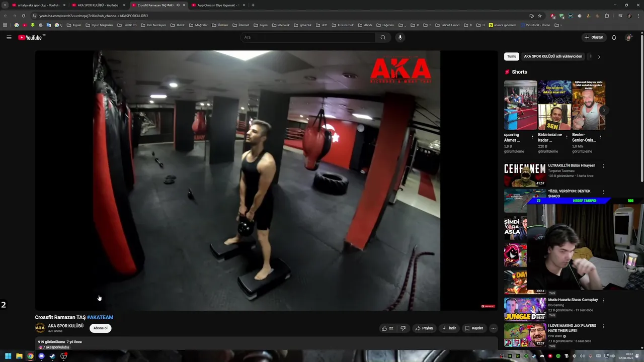Open options for JAX PLAYERS video
This screenshot has width=644, height=362.
click(x=603, y=326)
